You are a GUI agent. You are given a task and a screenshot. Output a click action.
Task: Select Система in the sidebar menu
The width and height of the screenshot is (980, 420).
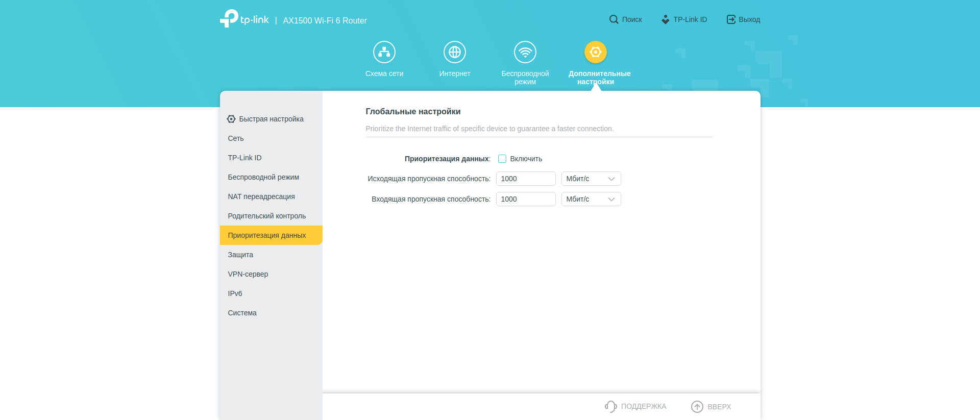click(242, 313)
